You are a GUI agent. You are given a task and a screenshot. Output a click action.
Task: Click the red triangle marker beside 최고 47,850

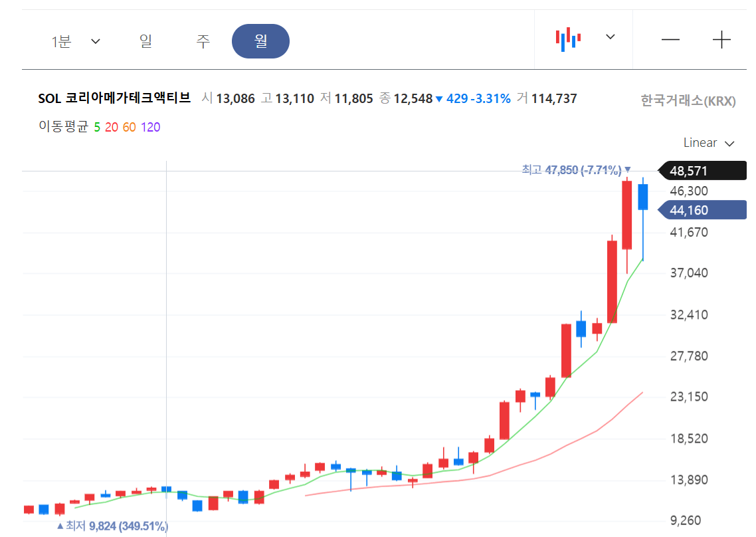point(628,170)
